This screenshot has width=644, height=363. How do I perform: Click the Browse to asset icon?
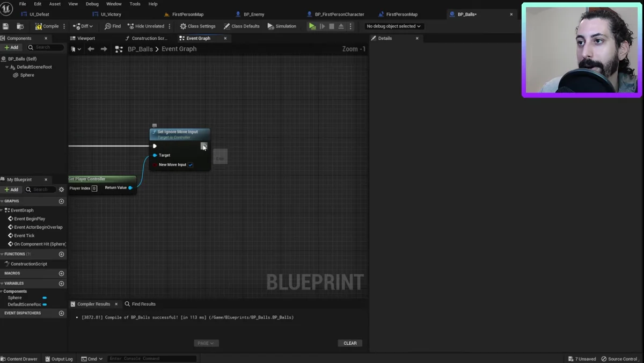[x=20, y=26]
